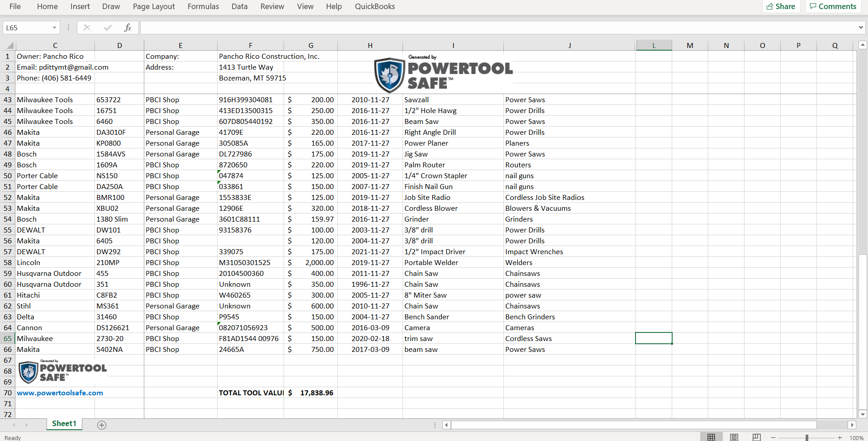Click the zoom slider handle
This screenshot has width=868, height=441.
[806, 437]
